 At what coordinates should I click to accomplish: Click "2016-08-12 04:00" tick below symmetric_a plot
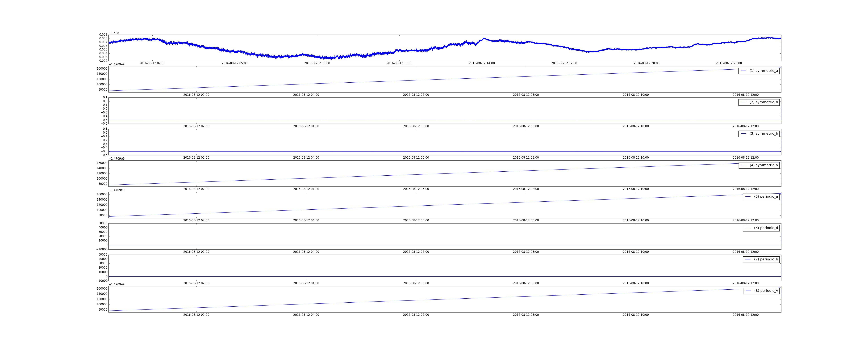click(306, 95)
